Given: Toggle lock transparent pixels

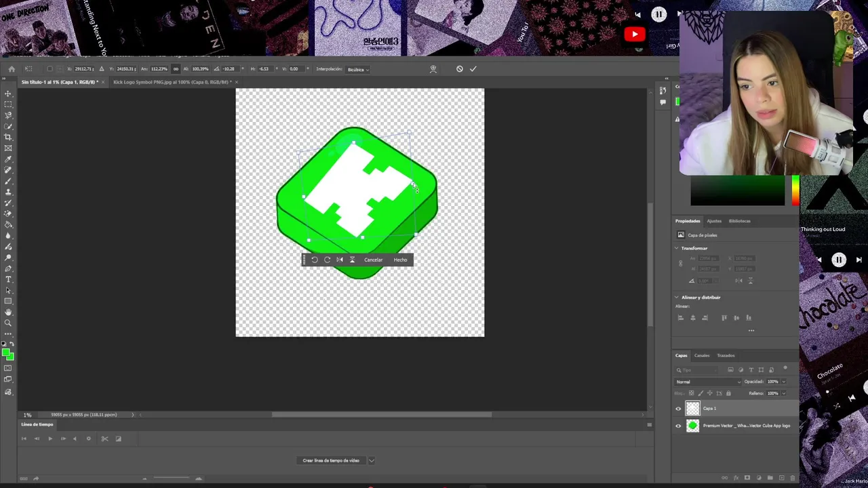Looking at the screenshot, I should (691, 393).
